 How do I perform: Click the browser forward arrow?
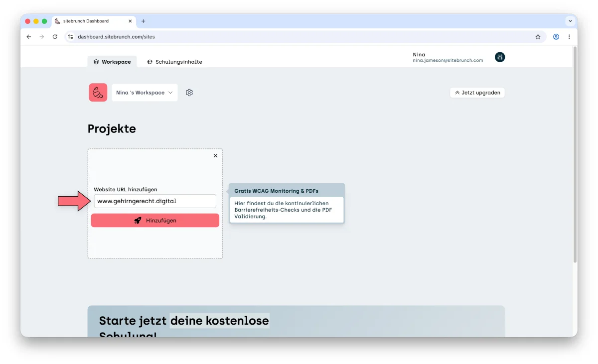pos(42,37)
